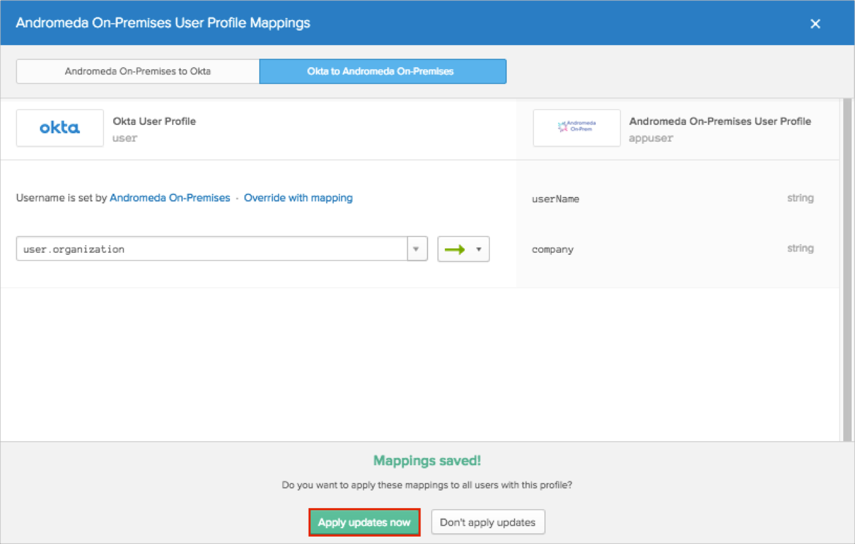
Task: Click the vertical scrollbar of mappings list
Action: [847, 250]
